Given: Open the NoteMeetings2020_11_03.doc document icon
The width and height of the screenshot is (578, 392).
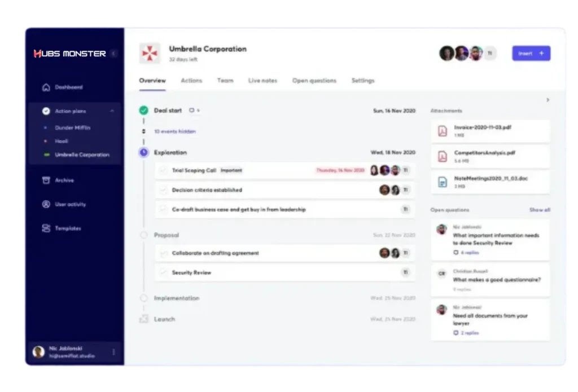Looking at the screenshot, I should point(443,182).
